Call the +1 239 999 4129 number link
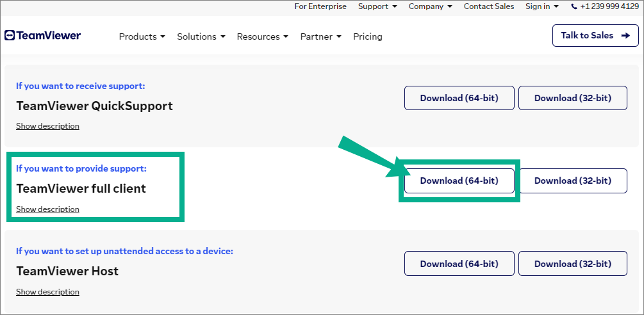 point(609,6)
